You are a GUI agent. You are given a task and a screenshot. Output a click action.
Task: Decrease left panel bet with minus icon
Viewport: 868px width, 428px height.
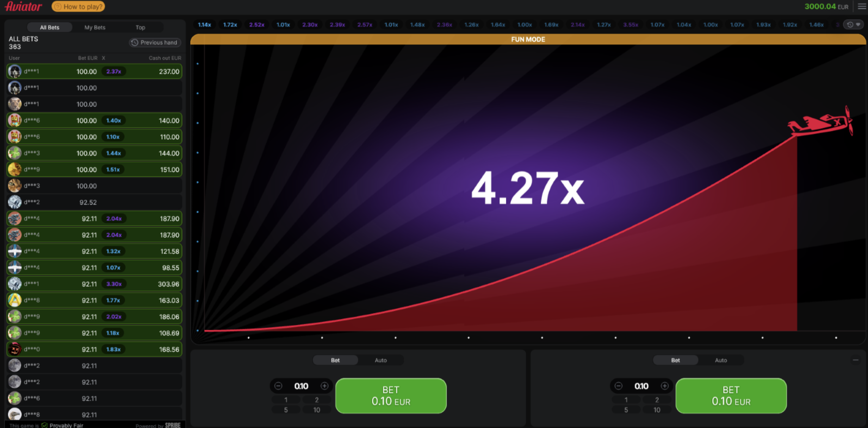point(278,386)
